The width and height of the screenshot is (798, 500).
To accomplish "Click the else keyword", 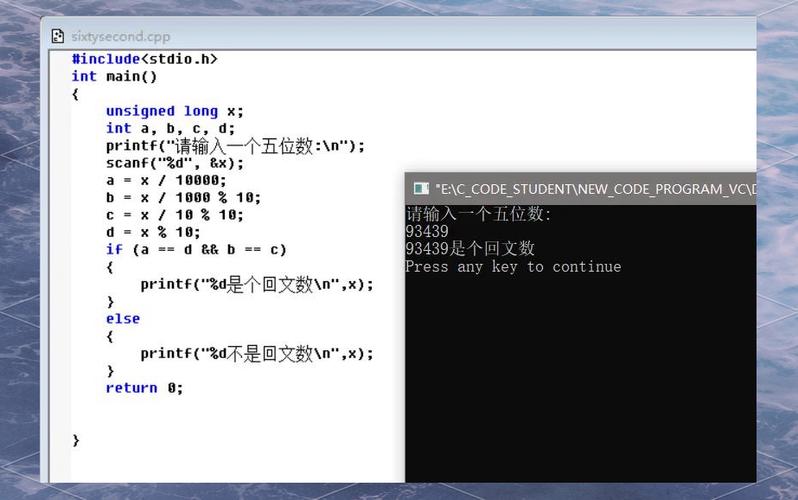I will coord(123,319).
